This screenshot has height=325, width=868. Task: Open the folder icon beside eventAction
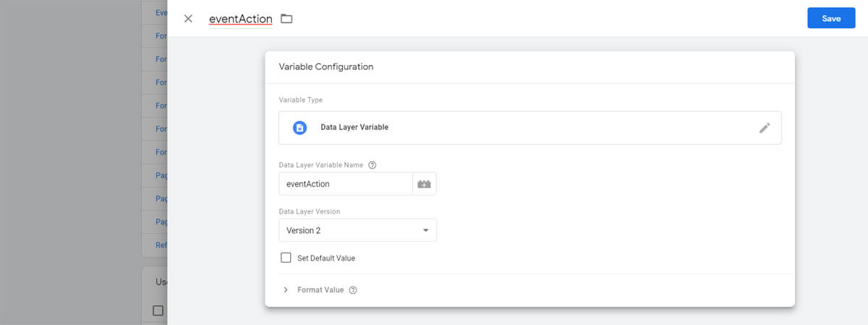286,19
